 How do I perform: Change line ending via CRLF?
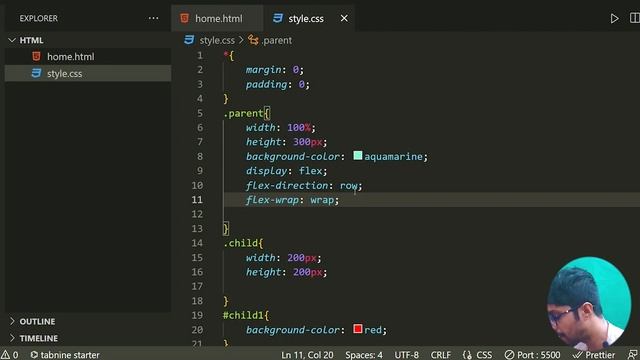[441, 355]
